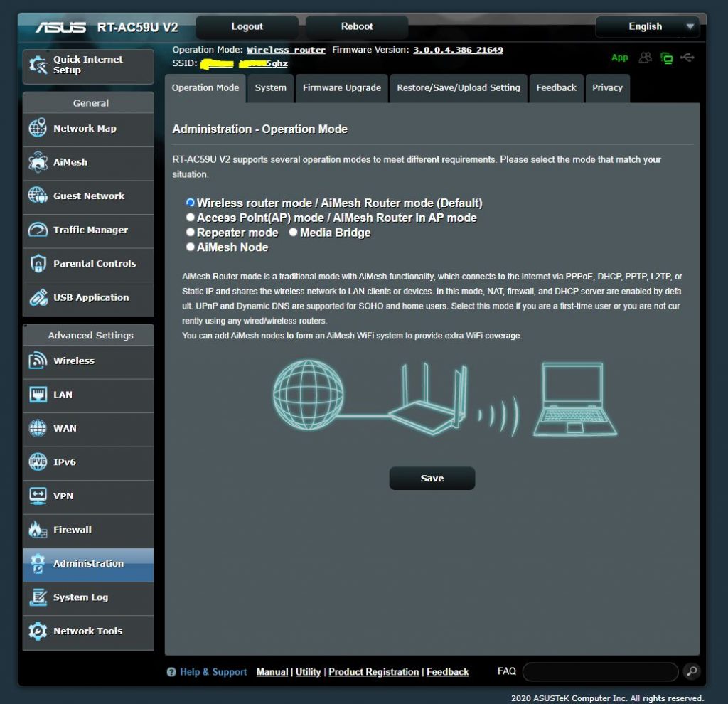The width and height of the screenshot is (728, 704).
Task: Open the Guest Network menu label
Action: (x=89, y=196)
